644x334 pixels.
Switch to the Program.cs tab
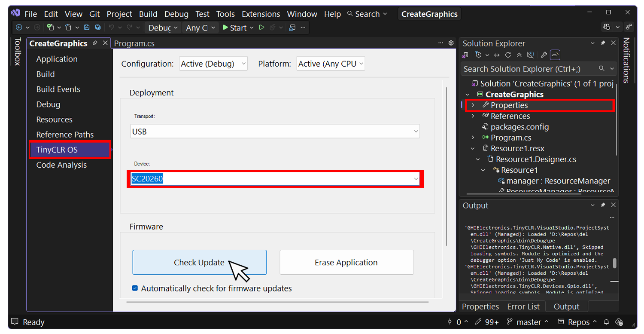[x=134, y=43]
